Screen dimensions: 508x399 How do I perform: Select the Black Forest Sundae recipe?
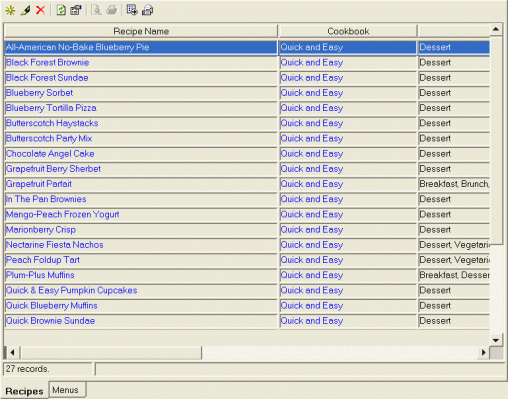[141, 78]
